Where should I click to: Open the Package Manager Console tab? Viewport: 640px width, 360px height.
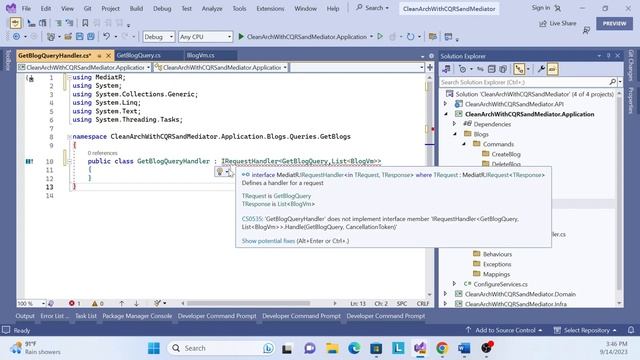(x=137, y=316)
